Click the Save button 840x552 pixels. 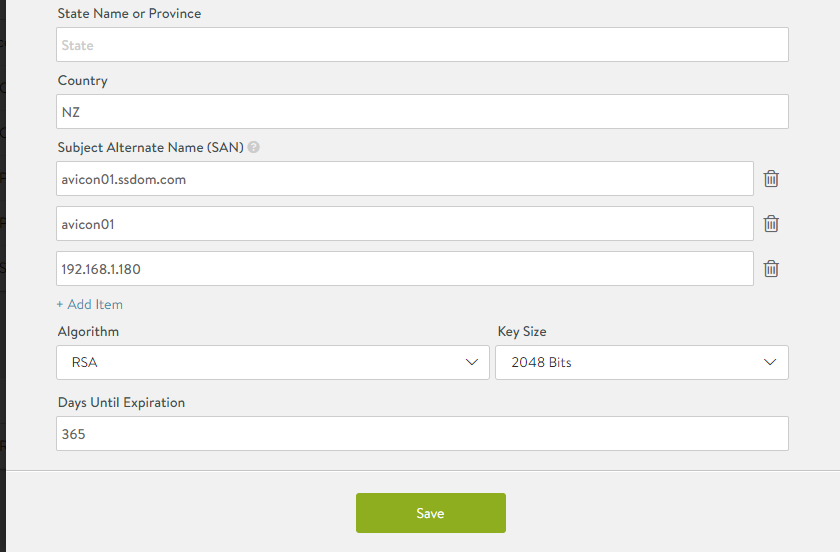click(x=431, y=513)
